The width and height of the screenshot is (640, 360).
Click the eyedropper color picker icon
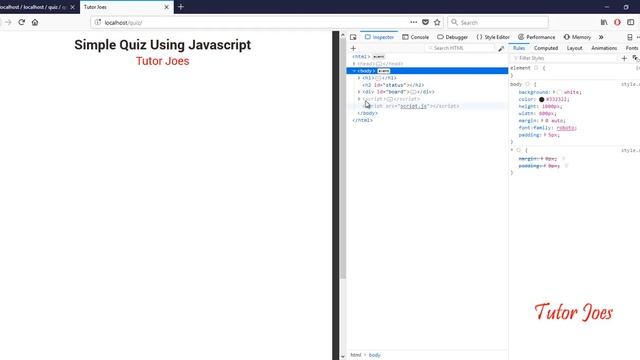tap(501, 49)
